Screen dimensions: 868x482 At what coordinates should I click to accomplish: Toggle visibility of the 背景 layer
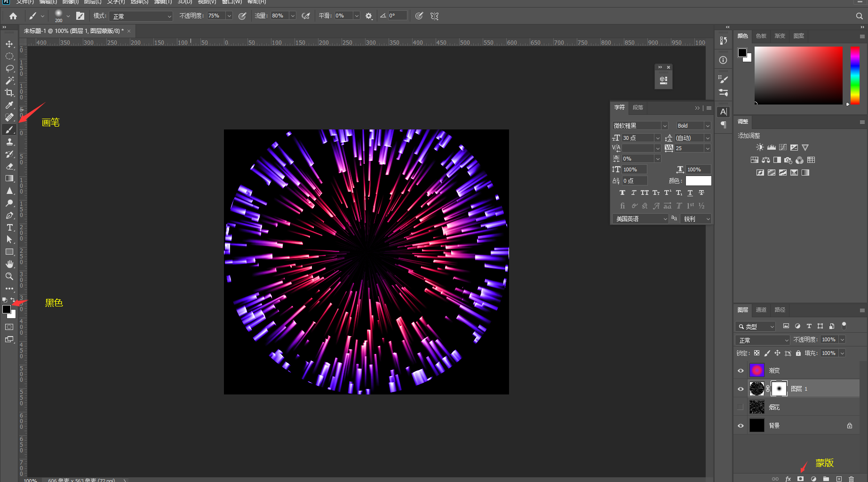(x=741, y=426)
